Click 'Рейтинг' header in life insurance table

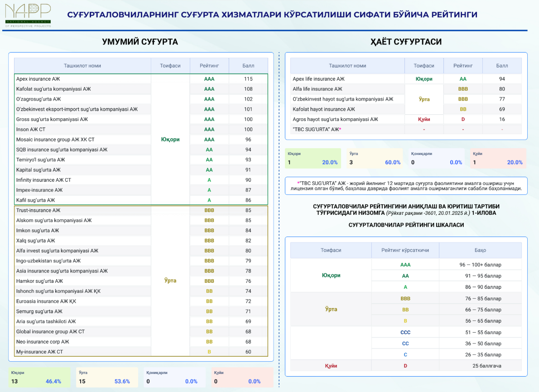click(463, 66)
